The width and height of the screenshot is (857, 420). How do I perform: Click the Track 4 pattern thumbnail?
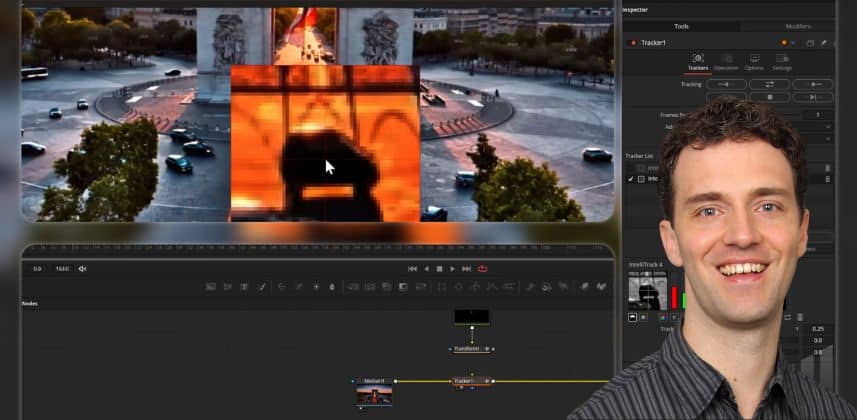coord(648,290)
